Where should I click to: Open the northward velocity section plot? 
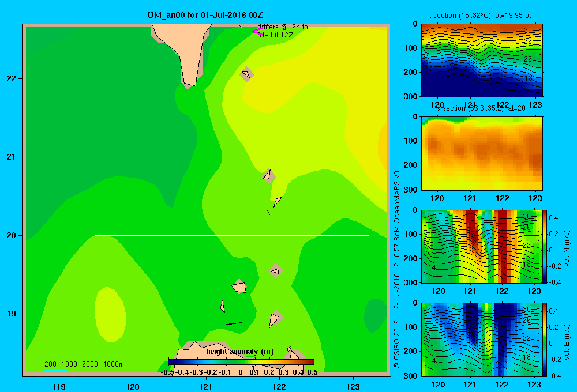482,246
